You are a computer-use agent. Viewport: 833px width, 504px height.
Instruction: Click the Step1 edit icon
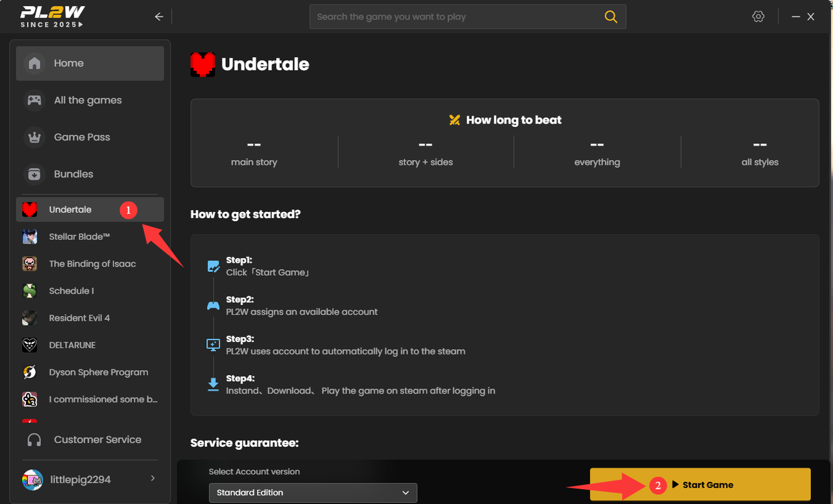click(213, 266)
